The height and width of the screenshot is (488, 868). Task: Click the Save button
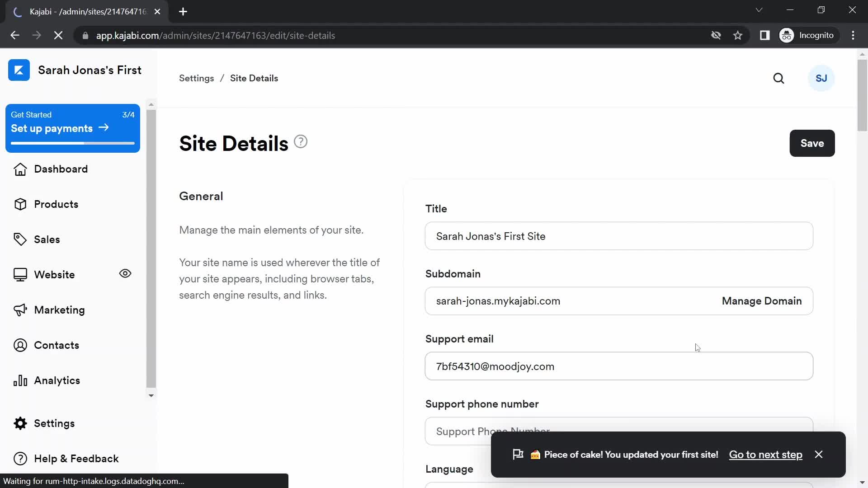point(812,143)
